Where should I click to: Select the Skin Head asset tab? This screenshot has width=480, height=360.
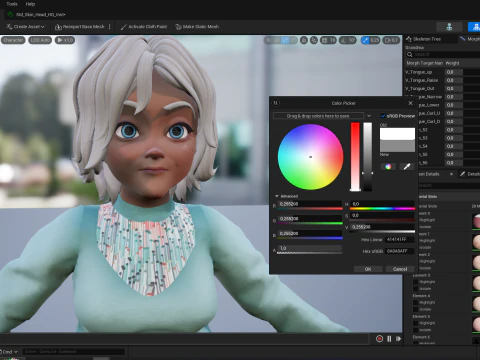click(x=37, y=14)
